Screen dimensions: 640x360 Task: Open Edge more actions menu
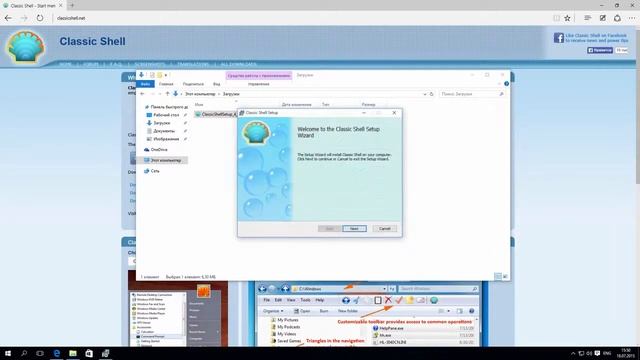[632, 18]
